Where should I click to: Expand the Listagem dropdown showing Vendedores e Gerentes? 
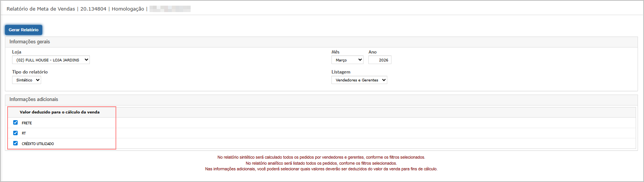click(359, 80)
